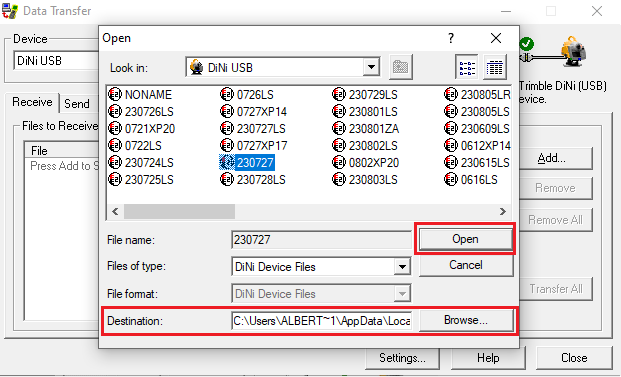Click the Remove All button

[x=556, y=220]
